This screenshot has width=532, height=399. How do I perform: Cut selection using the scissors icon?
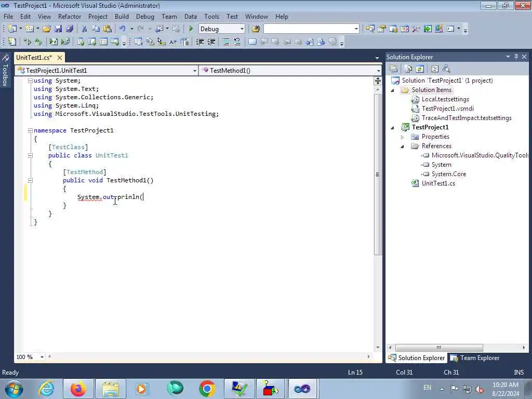(x=85, y=29)
